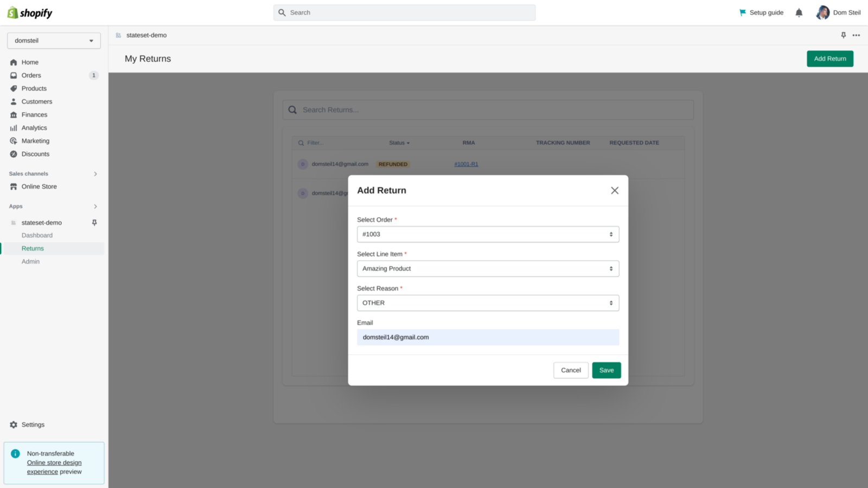Viewport: 868px width, 488px height.
Task: Save the new return
Action: pyautogui.click(x=606, y=370)
